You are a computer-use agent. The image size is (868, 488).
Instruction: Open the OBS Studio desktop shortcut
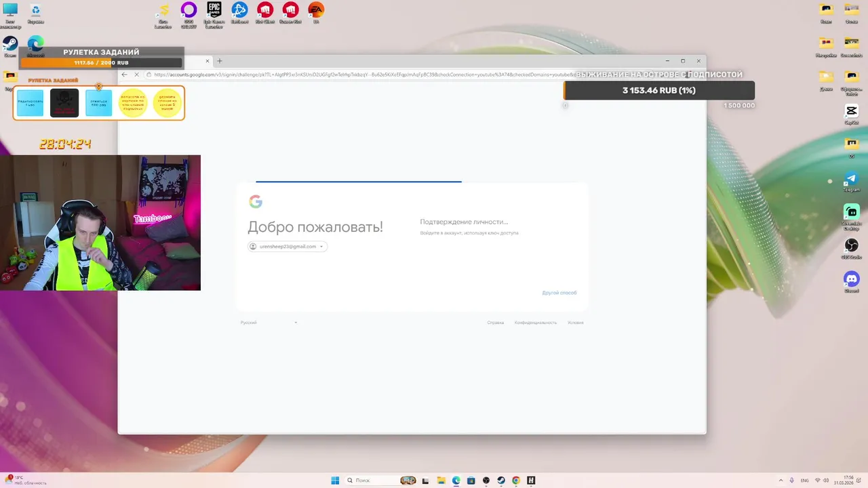[852, 248]
